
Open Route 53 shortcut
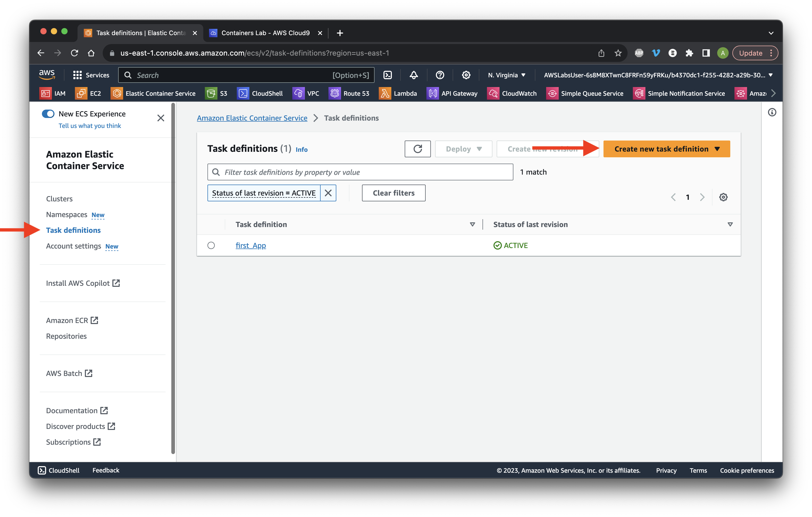coord(349,94)
